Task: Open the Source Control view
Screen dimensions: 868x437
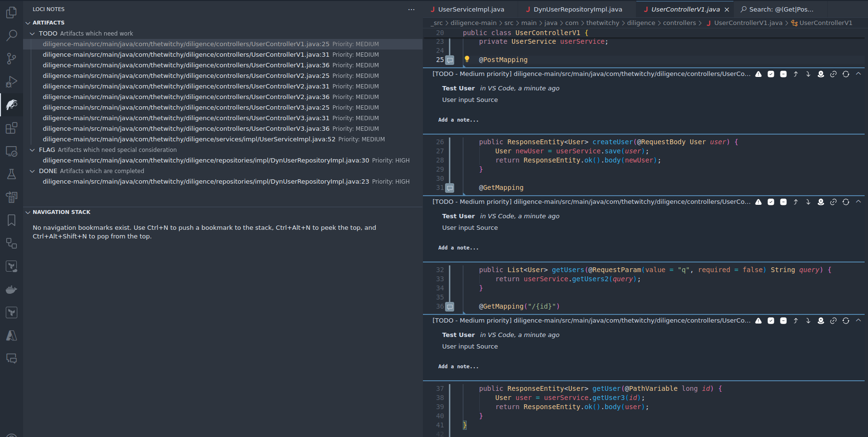Action: (x=12, y=59)
